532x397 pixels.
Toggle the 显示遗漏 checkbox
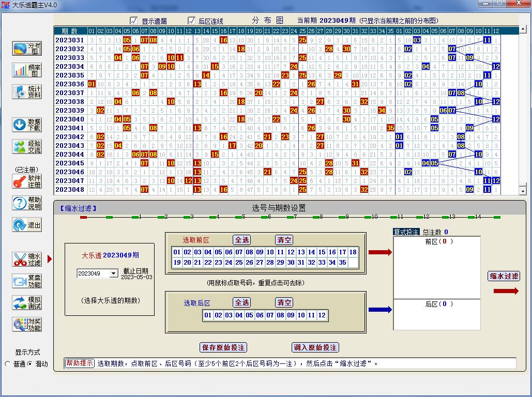coord(134,21)
